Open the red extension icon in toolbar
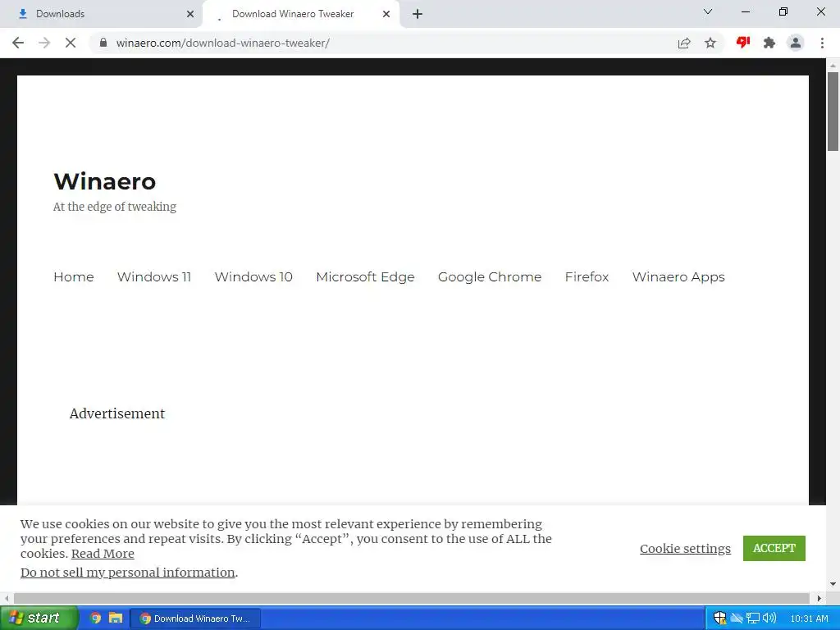840x630 pixels. (x=743, y=43)
